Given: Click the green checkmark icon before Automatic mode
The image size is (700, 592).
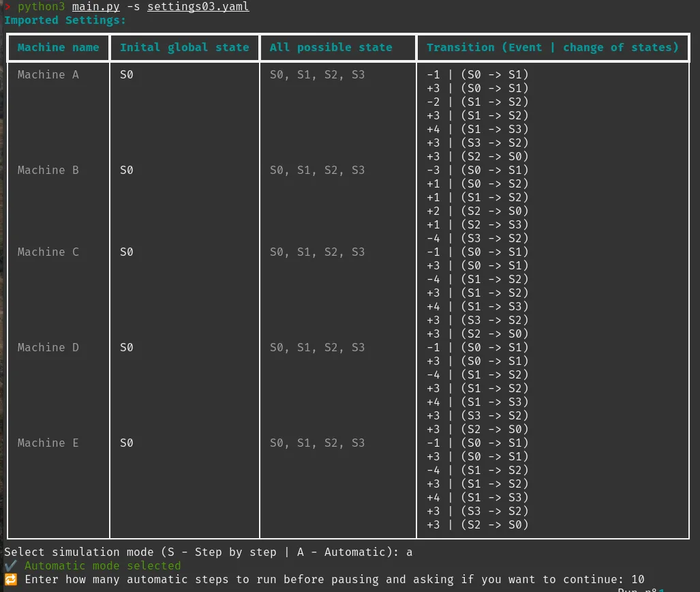Looking at the screenshot, I should click(x=10, y=565).
